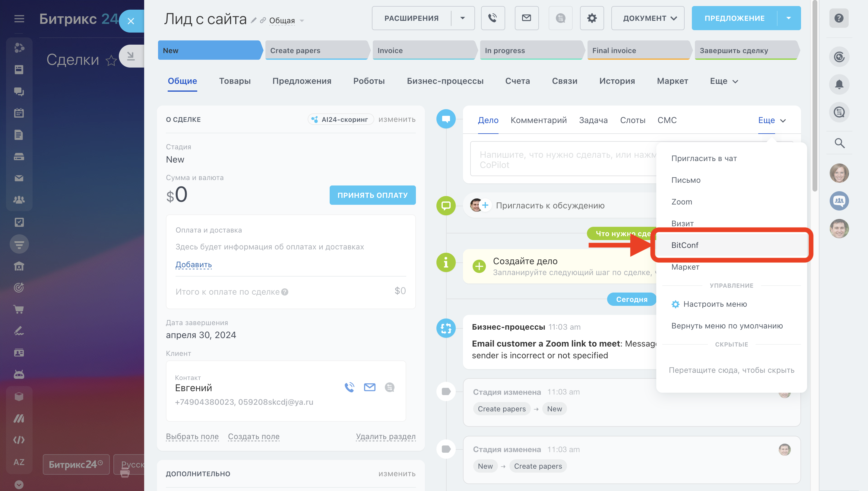Open the settings gear in deal header
Screen dimensions: 868x491
(592, 18)
